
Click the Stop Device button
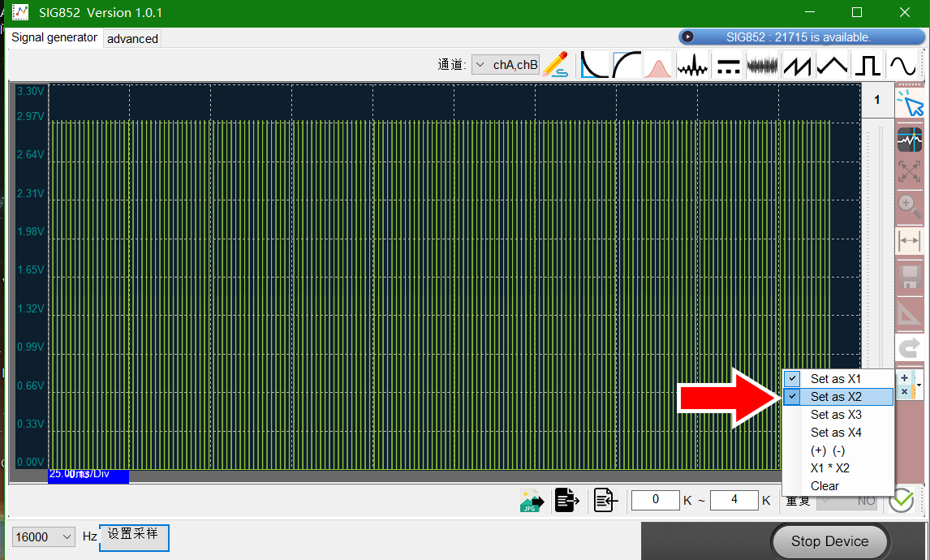click(829, 541)
